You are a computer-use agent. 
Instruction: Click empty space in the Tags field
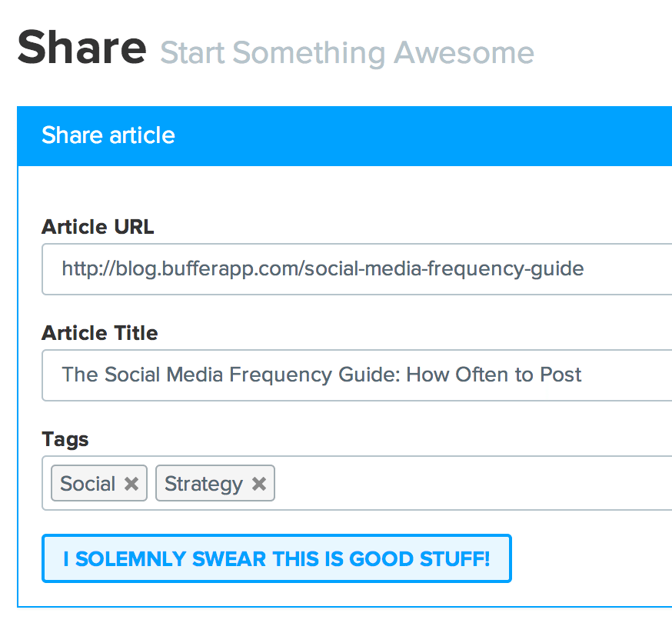point(471,484)
